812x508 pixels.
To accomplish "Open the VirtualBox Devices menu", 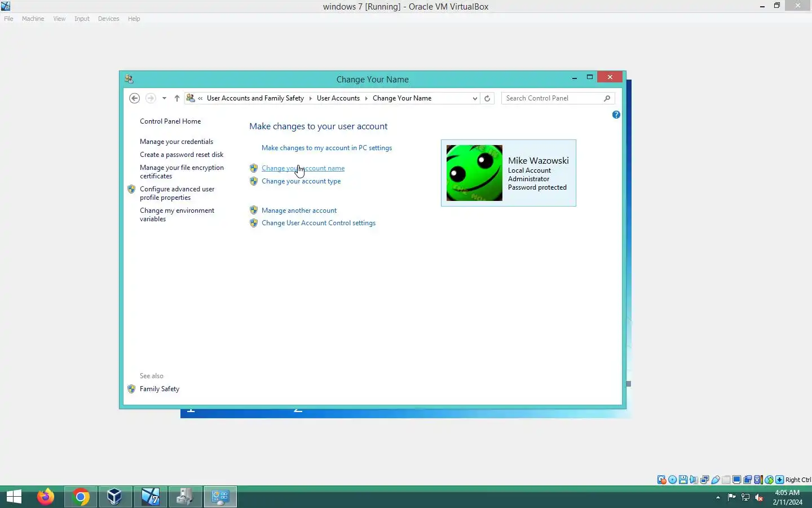I will (x=108, y=19).
